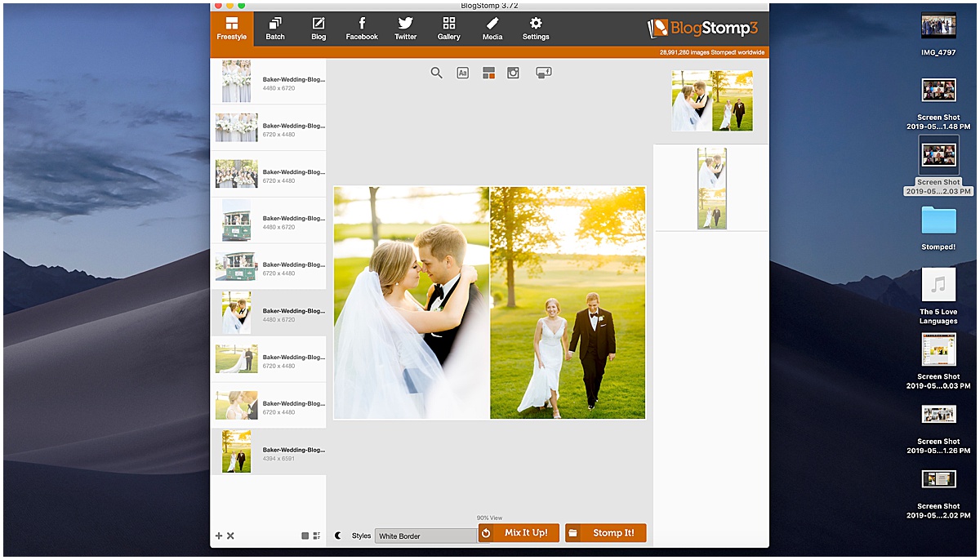Switch to the Gallery tab
The height and width of the screenshot is (560, 980).
(448, 29)
